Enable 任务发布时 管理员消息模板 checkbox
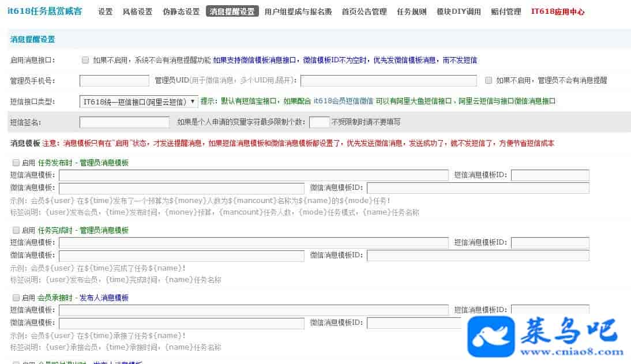Viewport: 631px width, 364px height. (16, 163)
